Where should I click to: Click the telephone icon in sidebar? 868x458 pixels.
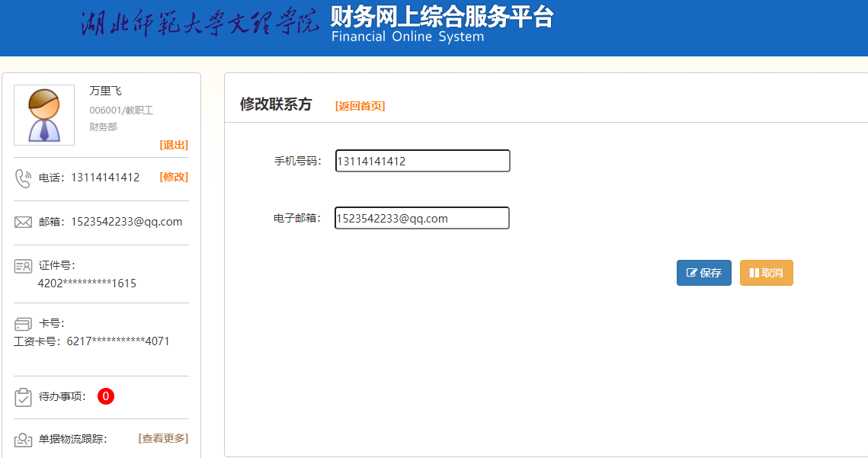tap(23, 178)
